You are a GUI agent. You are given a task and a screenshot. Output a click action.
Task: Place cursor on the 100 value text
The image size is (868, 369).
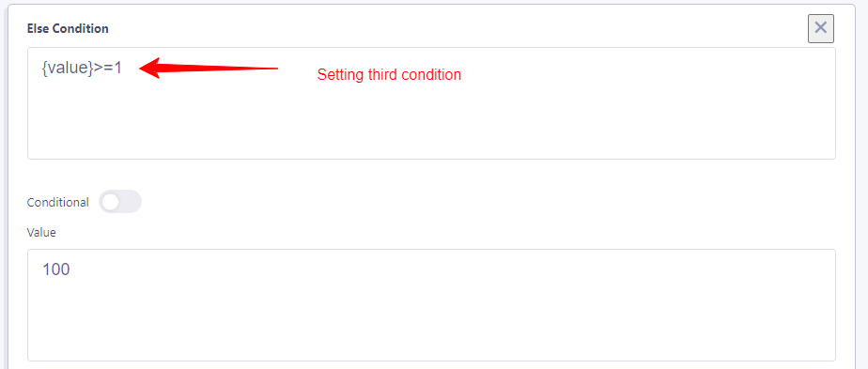[56, 269]
